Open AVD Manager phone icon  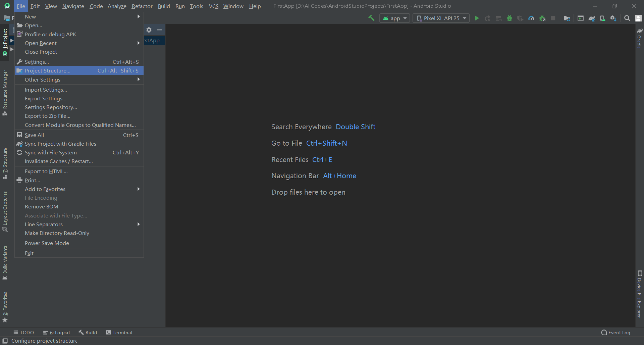click(603, 18)
